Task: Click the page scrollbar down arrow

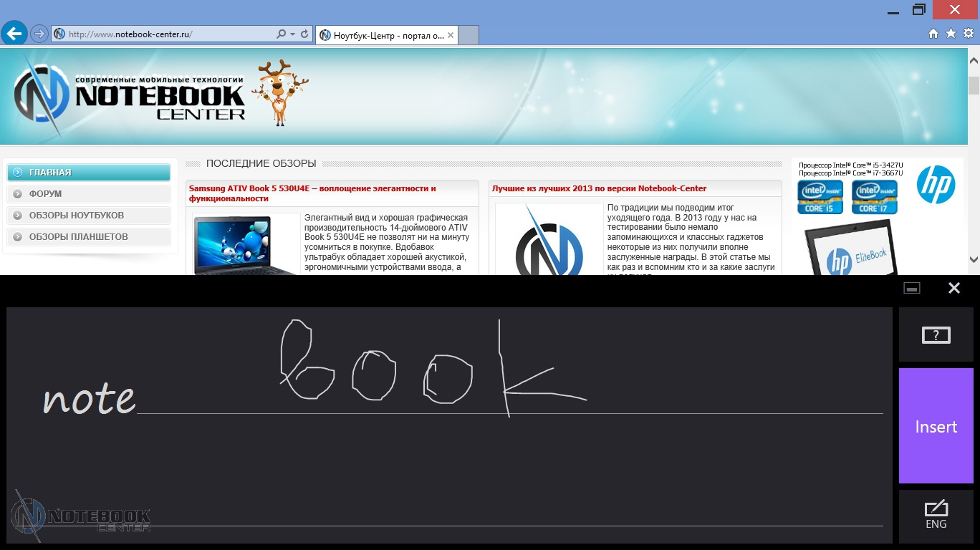Action: [x=974, y=259]
